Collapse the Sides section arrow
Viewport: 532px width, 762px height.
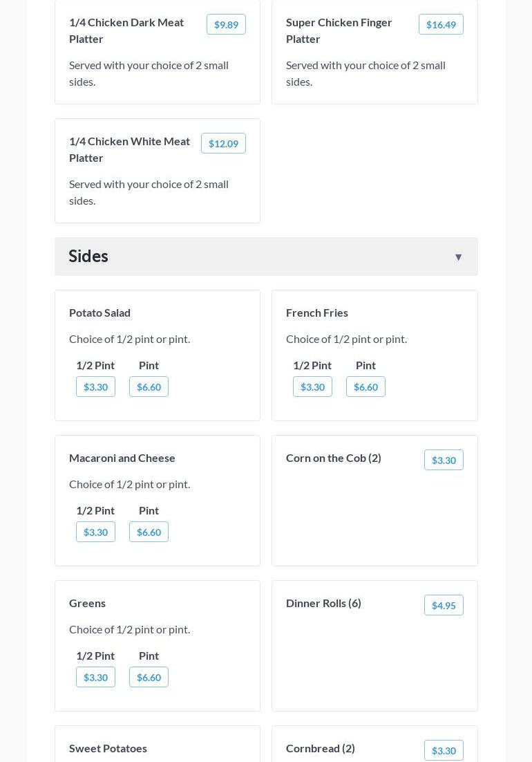(x=458, y=257)
